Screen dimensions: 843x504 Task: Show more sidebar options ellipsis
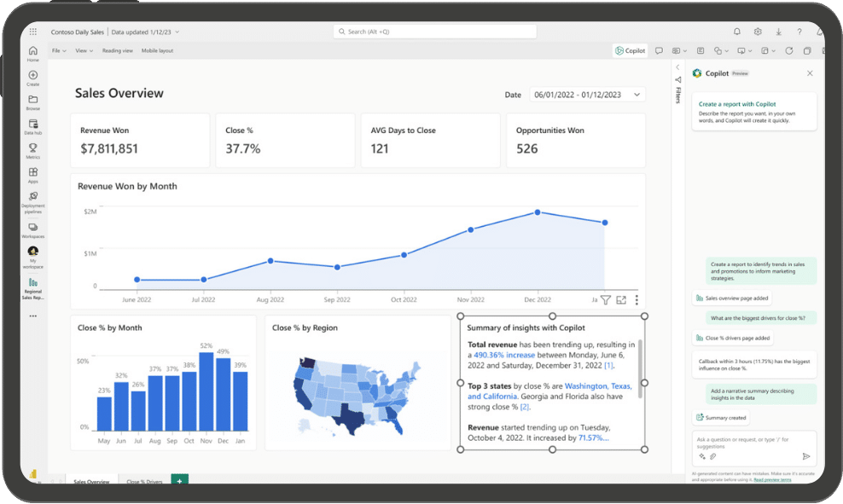point(32,316)
